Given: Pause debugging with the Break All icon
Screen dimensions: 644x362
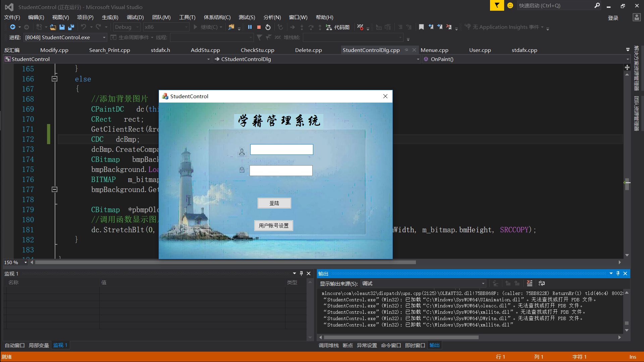Looking at the screenshot, I should [x=250, y=27].
